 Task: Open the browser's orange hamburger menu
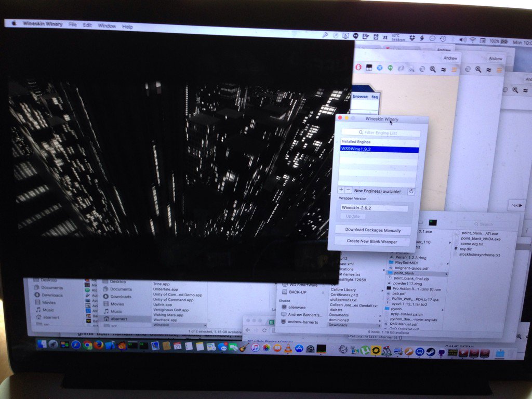coord(454,70)
